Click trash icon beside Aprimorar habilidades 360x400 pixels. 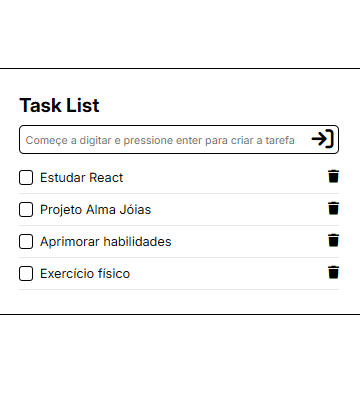coord(333,240)
